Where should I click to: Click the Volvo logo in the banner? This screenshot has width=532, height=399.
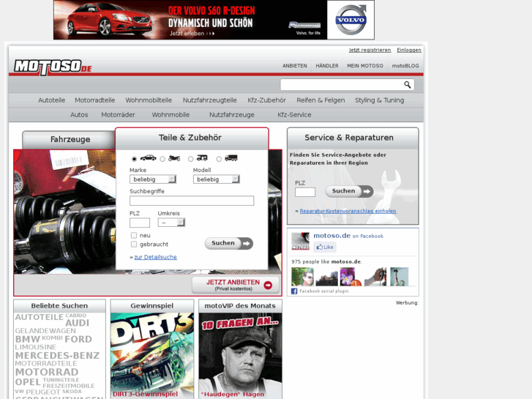(x=351, y=20)
